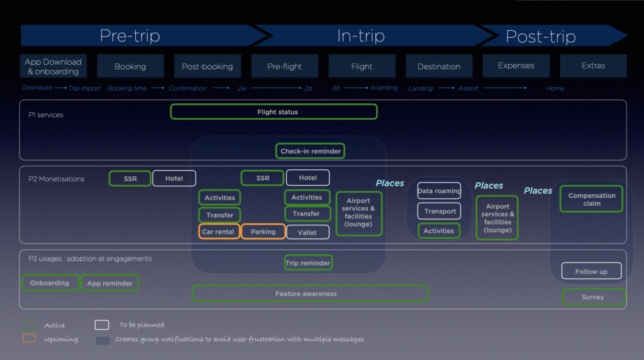Open the Survey box
This screenshot has width=644, height=360.
592,297
